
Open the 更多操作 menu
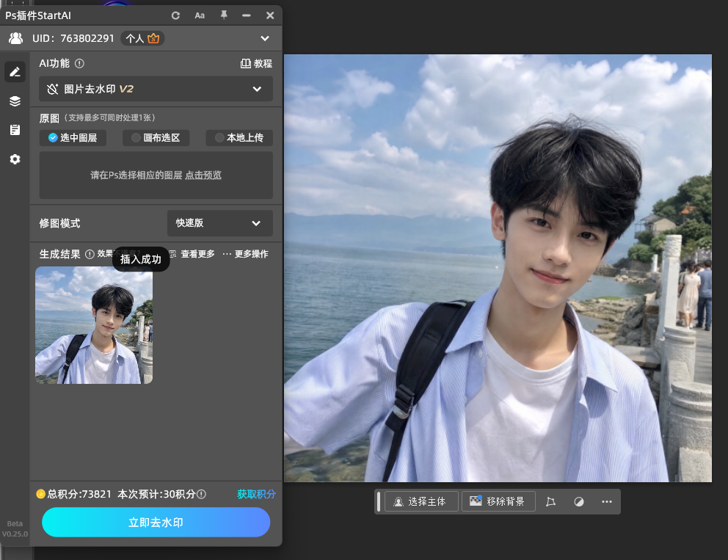tap(245, 254)
